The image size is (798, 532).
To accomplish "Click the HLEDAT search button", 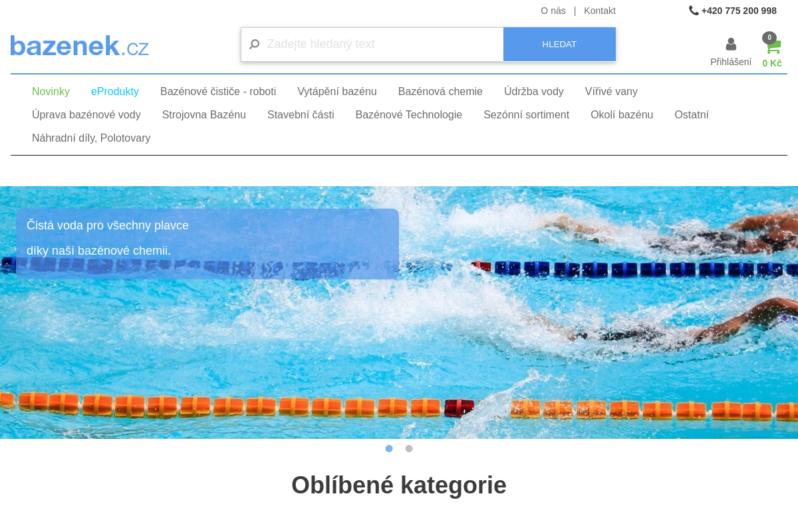I will pyautogui.click(x=559, y=45).
